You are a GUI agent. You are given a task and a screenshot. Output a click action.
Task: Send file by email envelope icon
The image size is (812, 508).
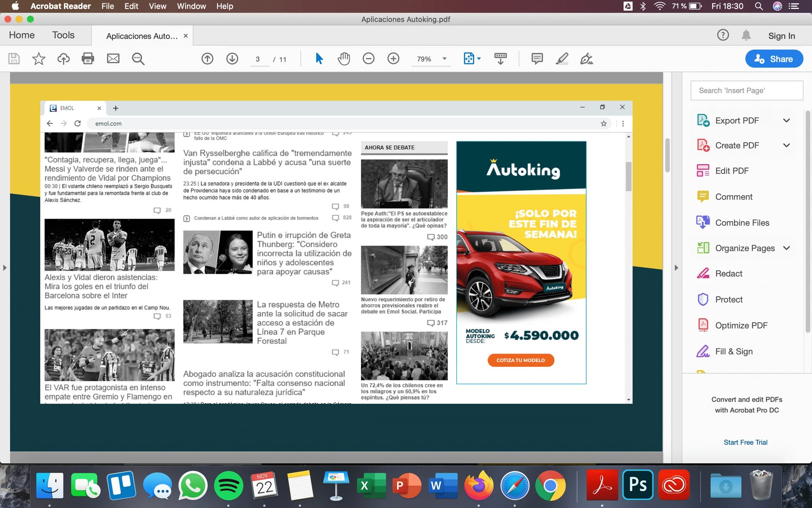pos(113,59)
